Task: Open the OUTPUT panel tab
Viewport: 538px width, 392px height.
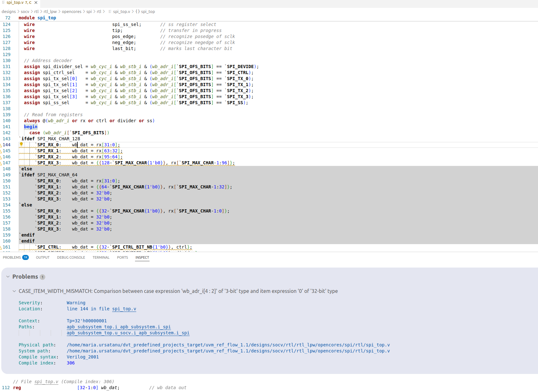Action: (x=42, y=257)
